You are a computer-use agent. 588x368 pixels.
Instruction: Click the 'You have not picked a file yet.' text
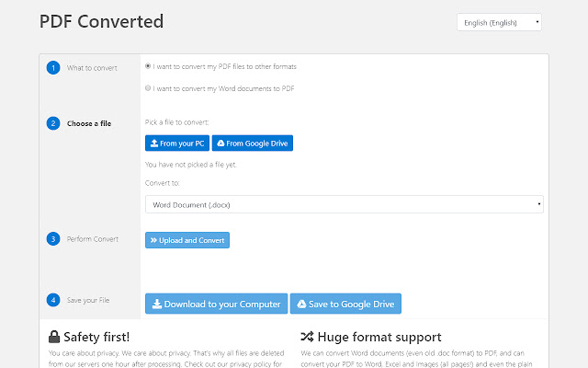(190, 165)
